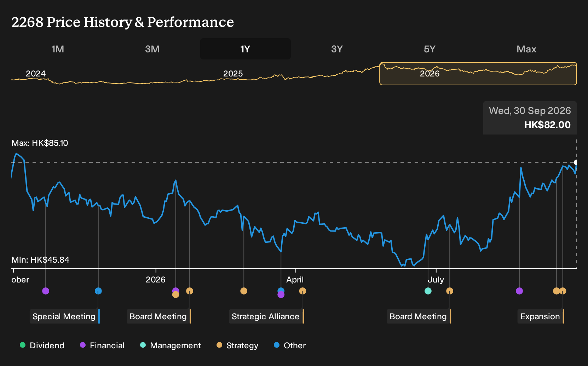Click the Max: HK$85.10 label

40,143
